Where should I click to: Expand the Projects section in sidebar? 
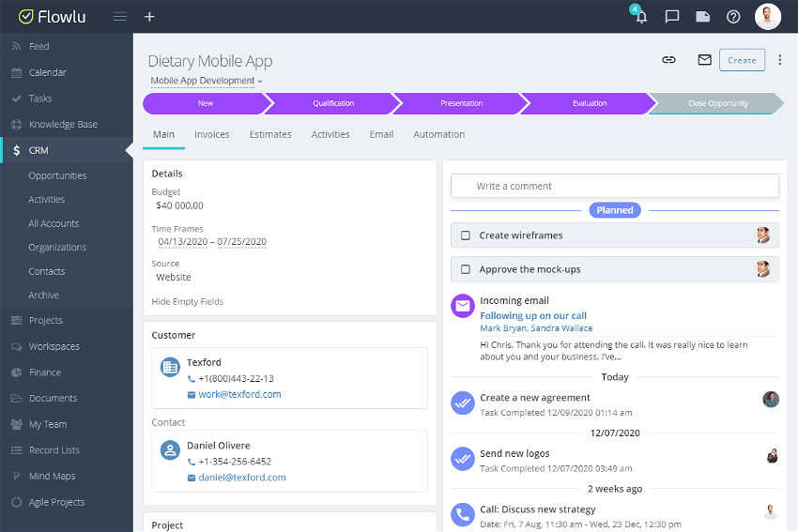(x=45, y=321)
